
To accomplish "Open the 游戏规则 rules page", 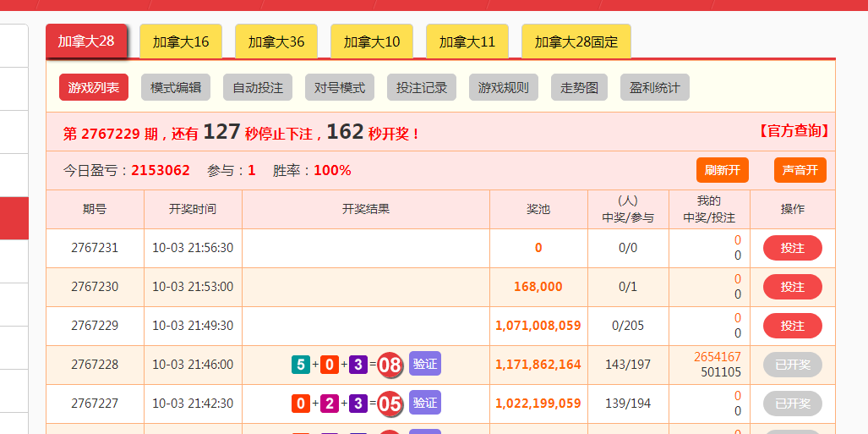I will [504, 87].
